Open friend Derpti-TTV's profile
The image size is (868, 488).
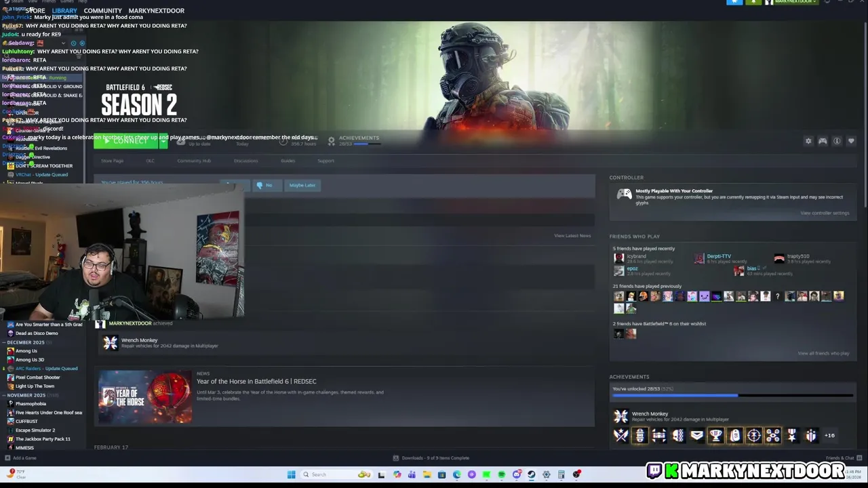tap(719, 256)
